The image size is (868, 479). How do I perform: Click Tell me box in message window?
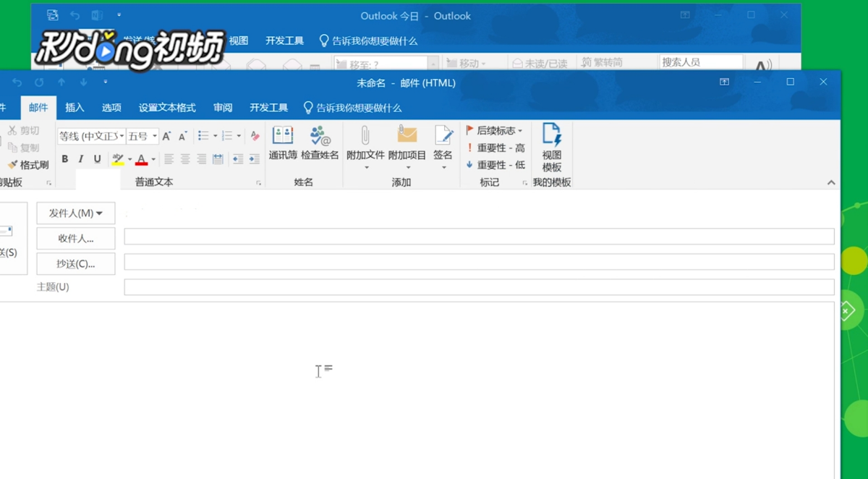click(x=352, y=108)
